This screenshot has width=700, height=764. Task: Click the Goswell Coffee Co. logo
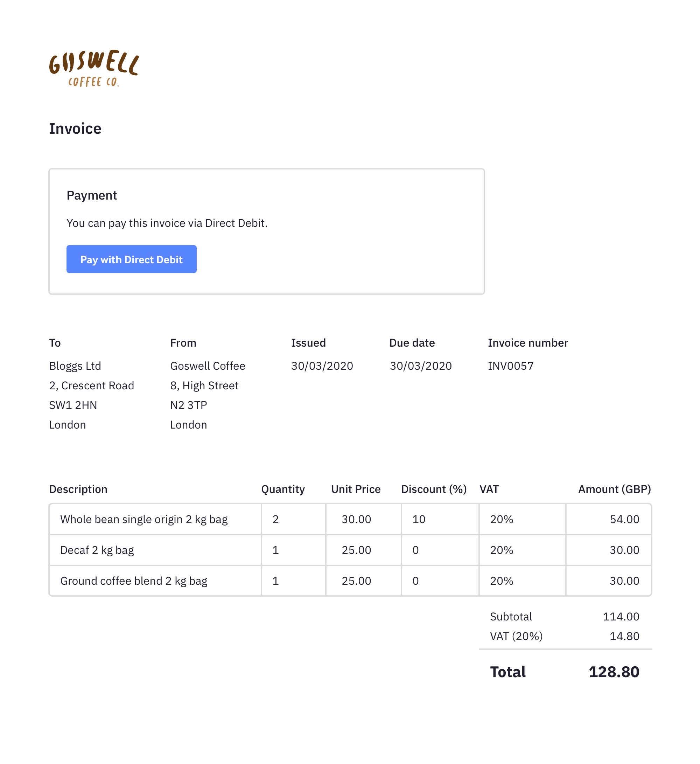point(94,68)
